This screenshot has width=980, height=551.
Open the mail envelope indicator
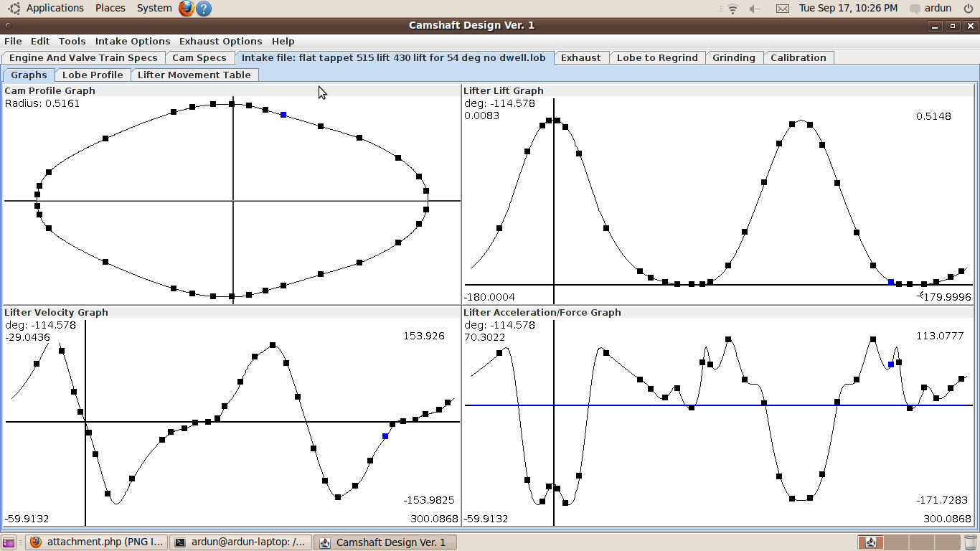783,9
